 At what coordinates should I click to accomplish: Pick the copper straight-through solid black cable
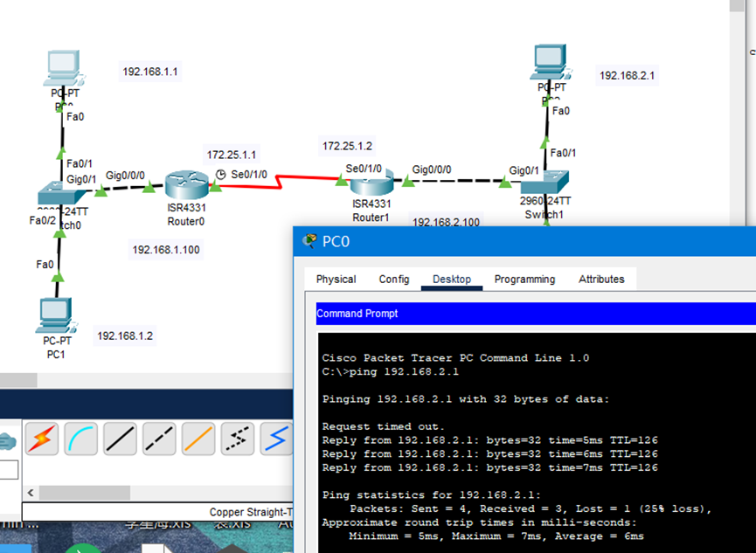(120, 439)
